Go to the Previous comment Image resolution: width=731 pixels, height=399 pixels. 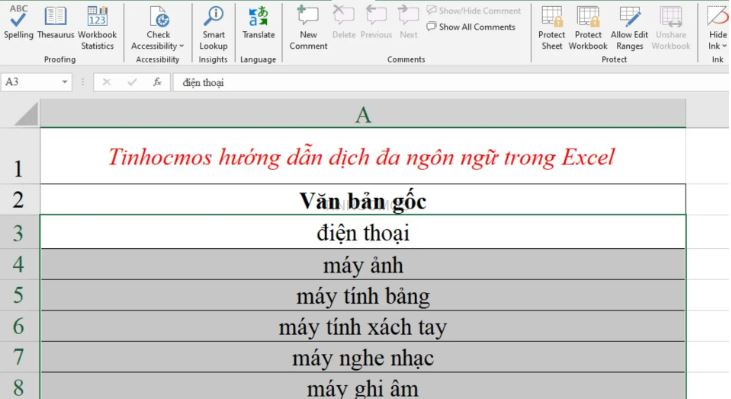(376, 22)
